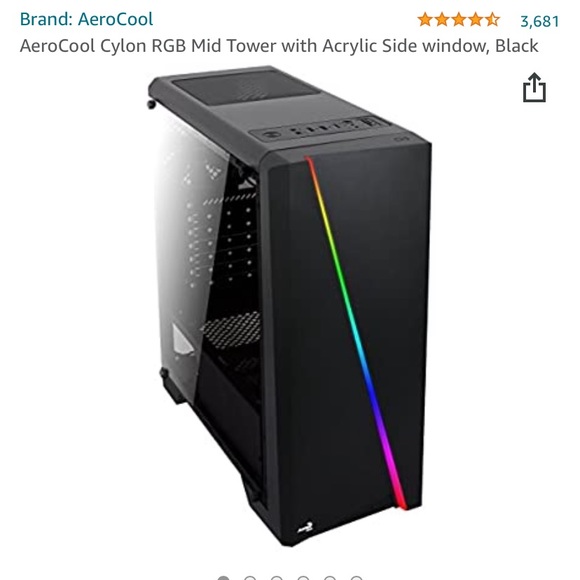
Task: Click the half-filled fifth rating star
Action: (492, 20)
